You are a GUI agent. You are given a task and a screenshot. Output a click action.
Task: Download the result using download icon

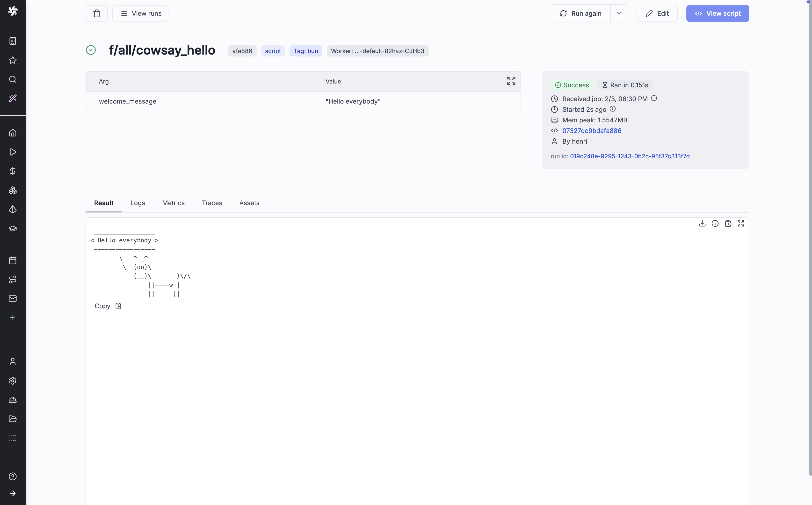(x=702, y=224)
